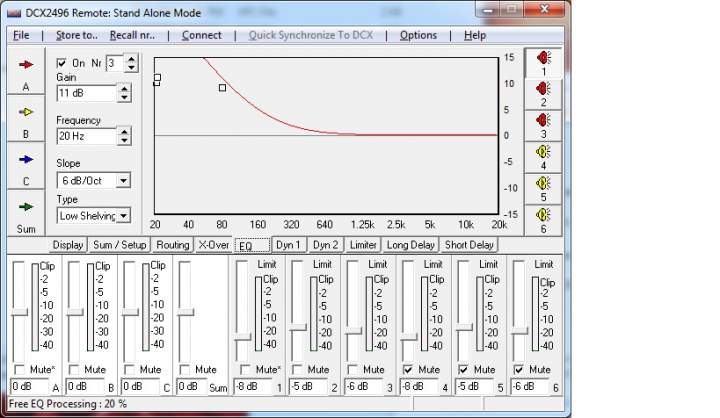Select output 2 speaker icon
720x418 pixels.
coord(544,89)
